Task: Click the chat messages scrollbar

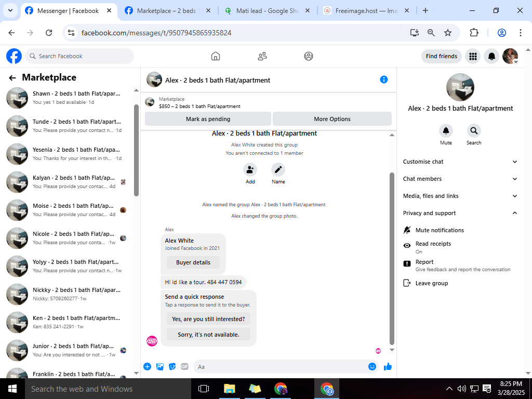Action: [392, 259]
